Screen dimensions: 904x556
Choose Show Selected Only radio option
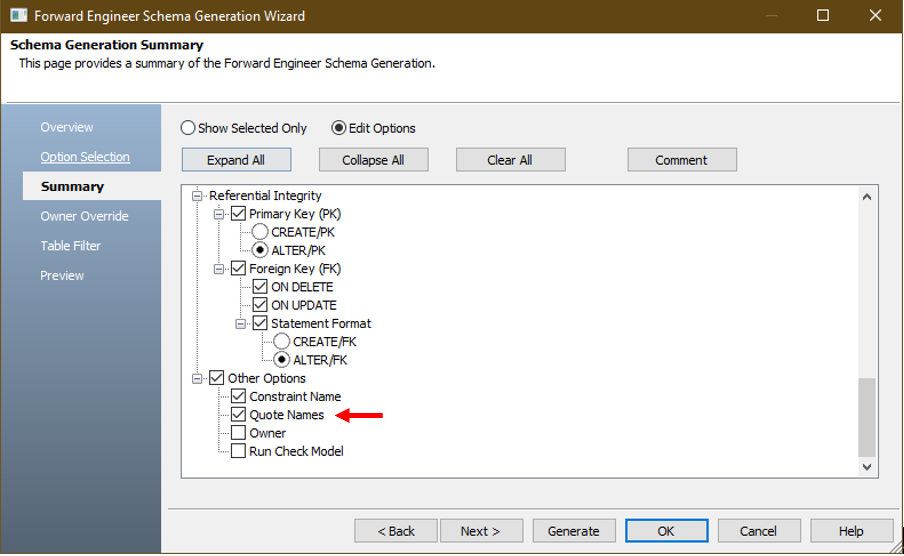188,128
